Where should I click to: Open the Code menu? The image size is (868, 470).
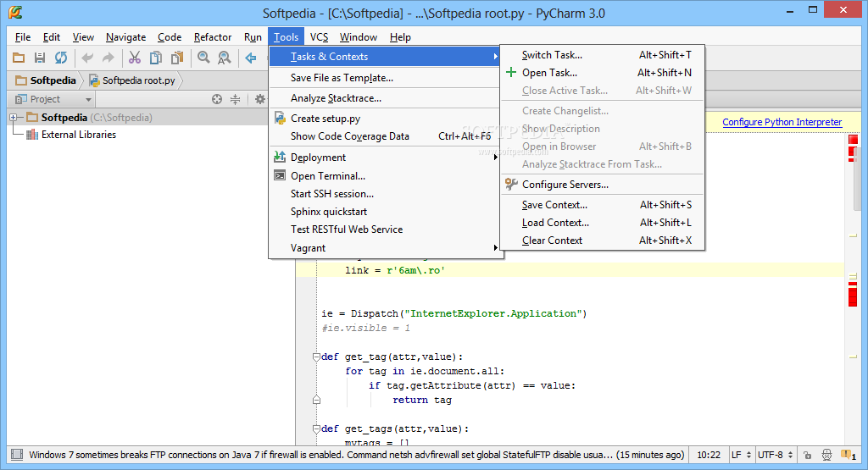tap(170, 37)
